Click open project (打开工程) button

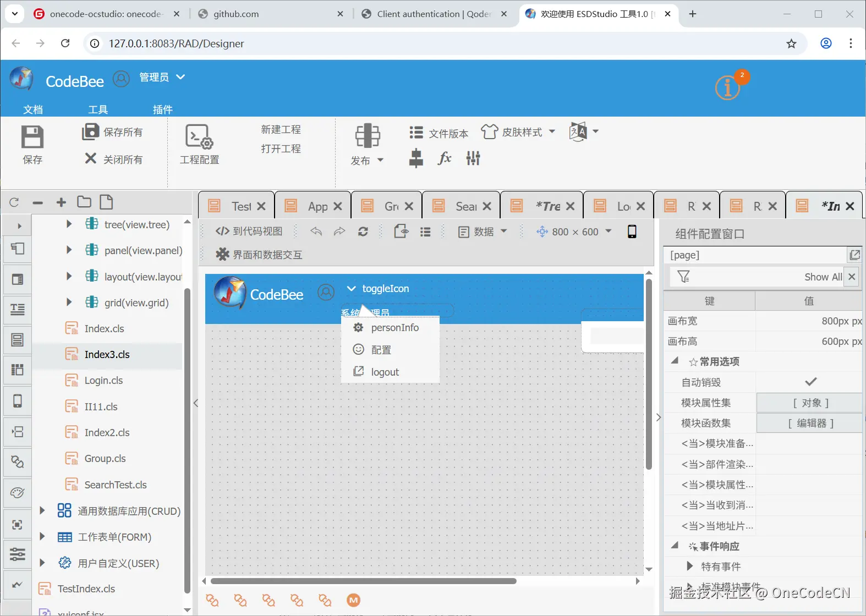point(281,148)
